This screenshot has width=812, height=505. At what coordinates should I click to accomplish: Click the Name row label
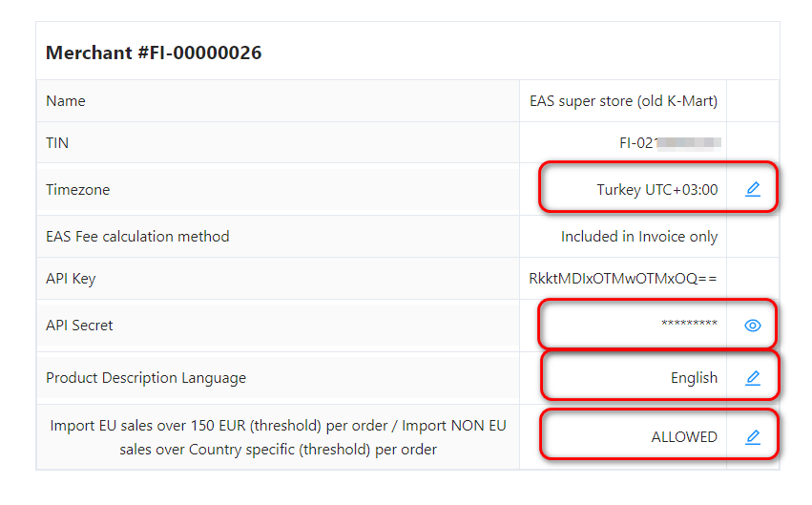point(66,100)
